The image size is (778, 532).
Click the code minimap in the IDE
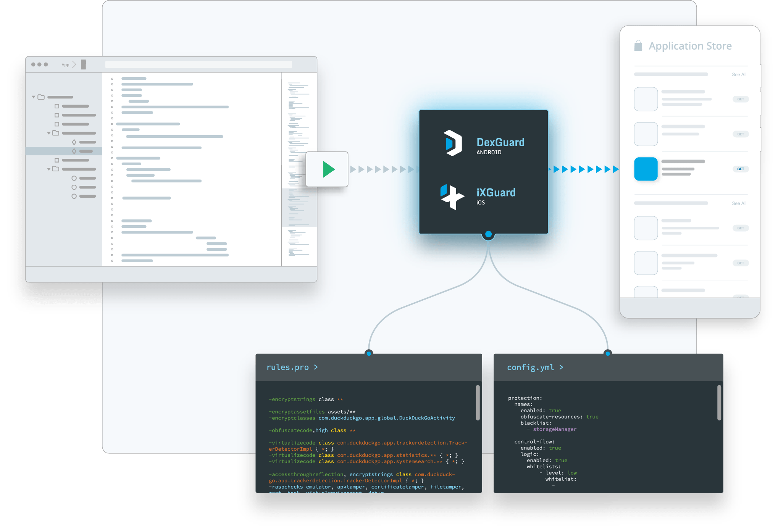tap(299, 169)
